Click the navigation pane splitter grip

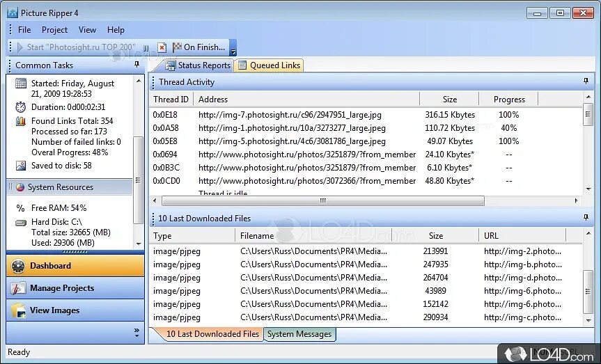[75, 252]
